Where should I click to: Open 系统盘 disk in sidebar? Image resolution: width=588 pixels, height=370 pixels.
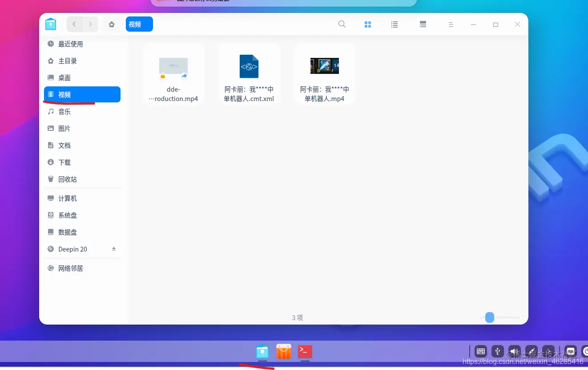82,215
